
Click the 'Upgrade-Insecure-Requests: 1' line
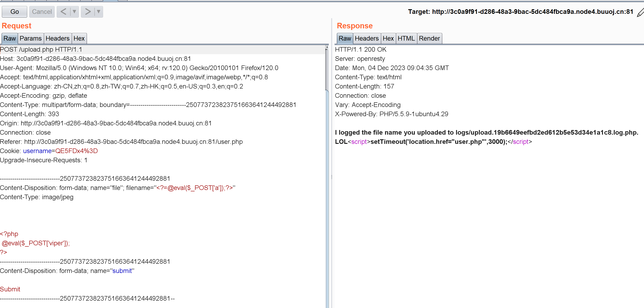pyautogui.click(x=44, y=160)
